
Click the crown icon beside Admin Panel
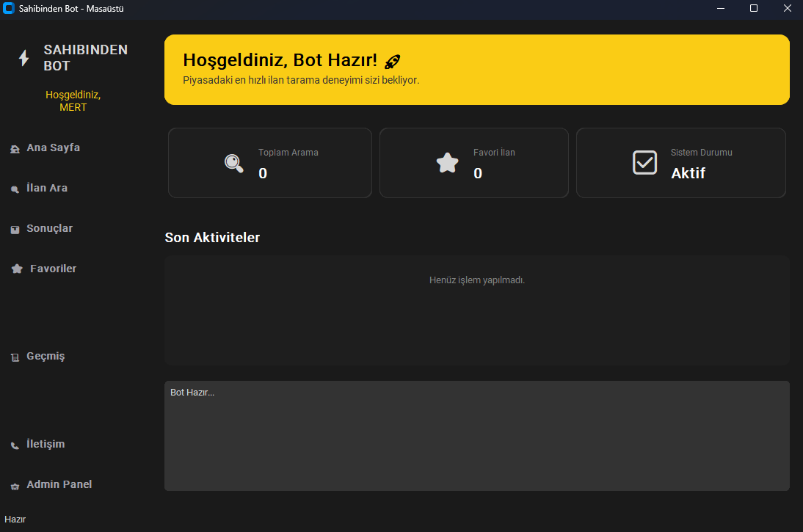pos(15,486)
